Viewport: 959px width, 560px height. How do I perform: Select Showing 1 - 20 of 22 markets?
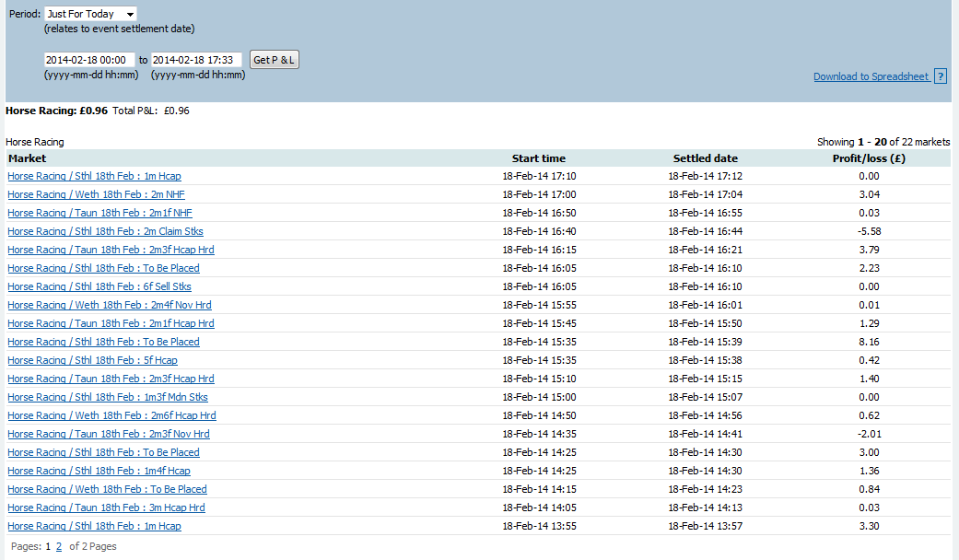point(883,142)
